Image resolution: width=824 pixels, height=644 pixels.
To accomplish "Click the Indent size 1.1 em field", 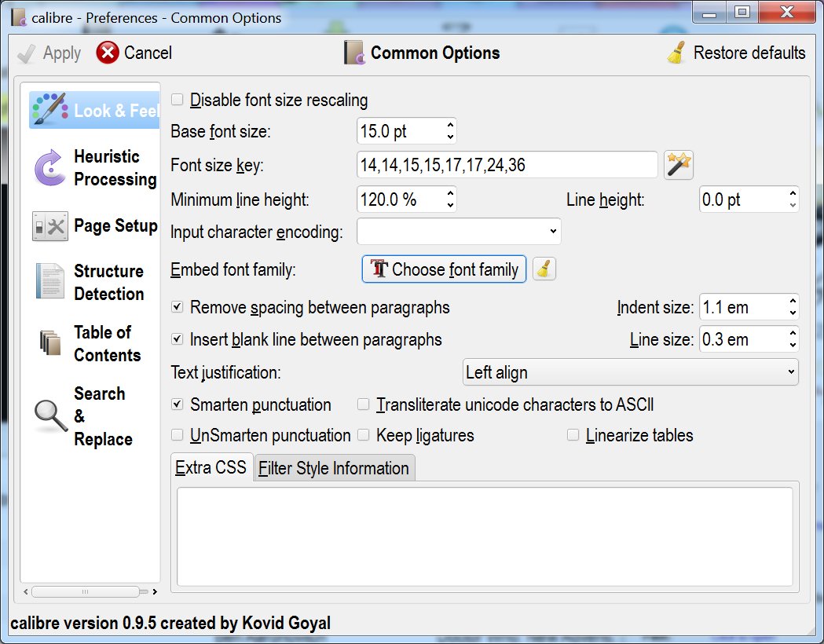I will tap(743, 307).
